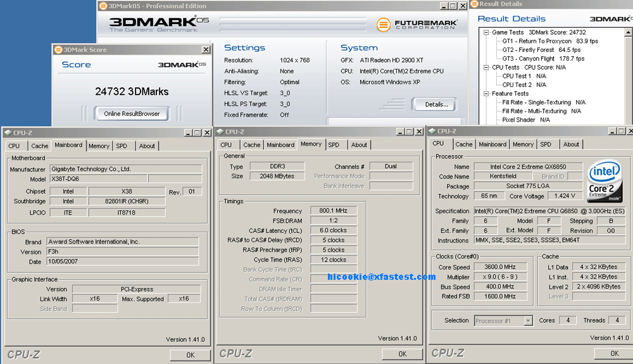Viewport: 633px width, 364px height.
Task: Select Fill Rate - Multi-Texturing row
Action: click(x=541, y=111)
